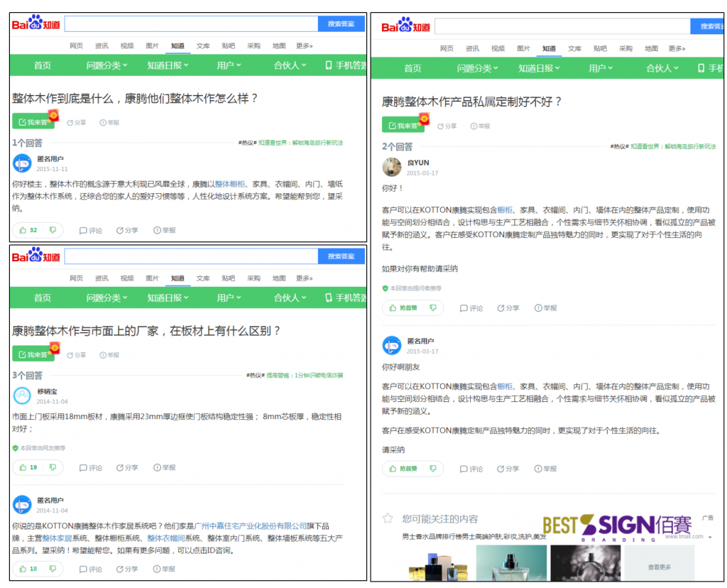The image size is (727, 588).
Task: Open 更多» on the 私属定制 page
Action: coord(677,48)
